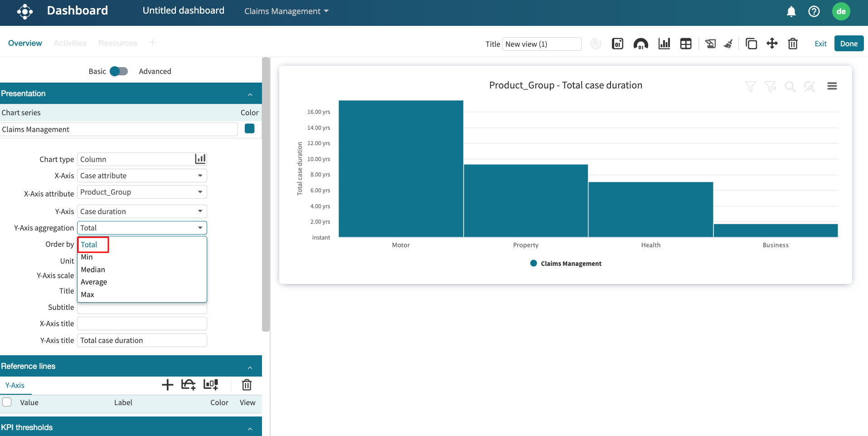The width and height of the screenshot is (868, 436).
Task: Toggle Claims Management legend series visibility
Action: 566,264
